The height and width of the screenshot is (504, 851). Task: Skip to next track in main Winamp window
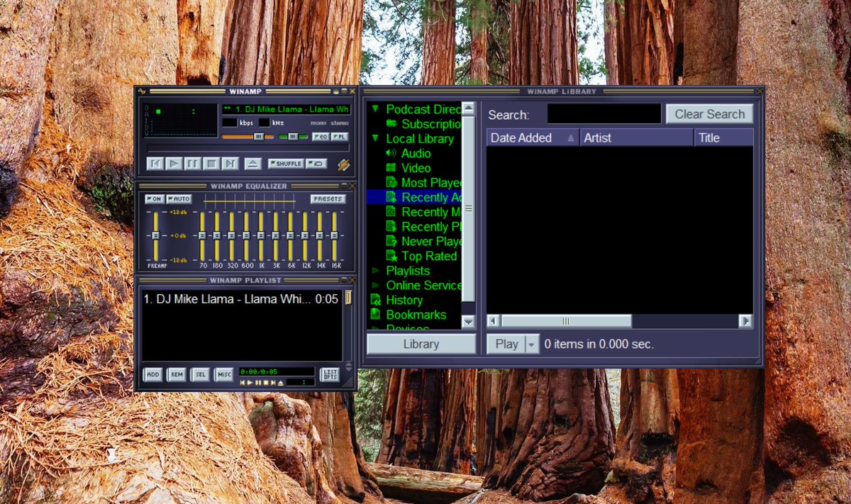230,164
